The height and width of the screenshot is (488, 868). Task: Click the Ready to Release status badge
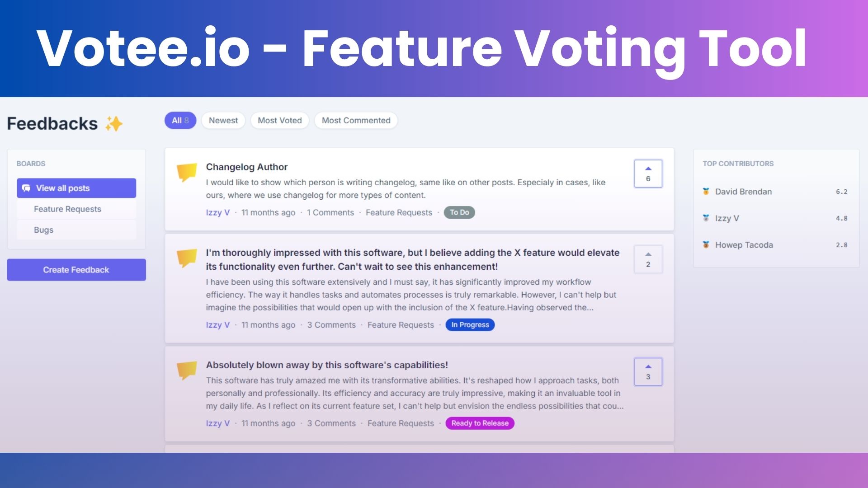pos(479,423)
